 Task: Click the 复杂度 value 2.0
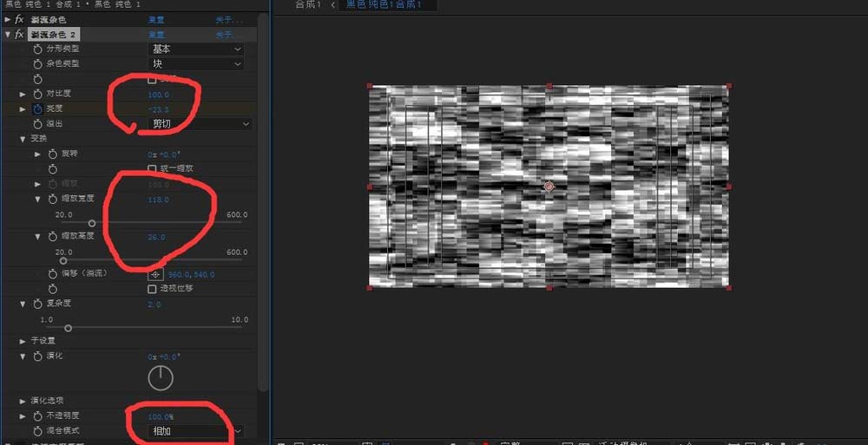tap(154, 304)
